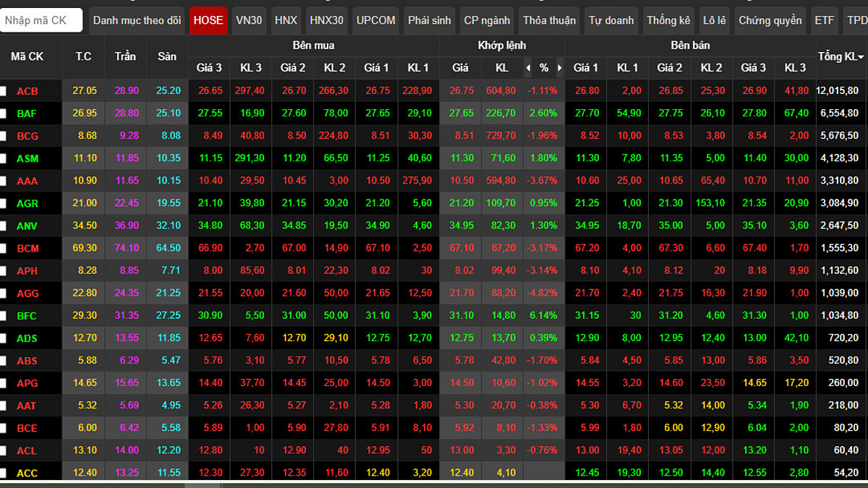Click the Nhập mã CK search field
This screenshot has height=488, width=868.
click(x=41, y=20)
